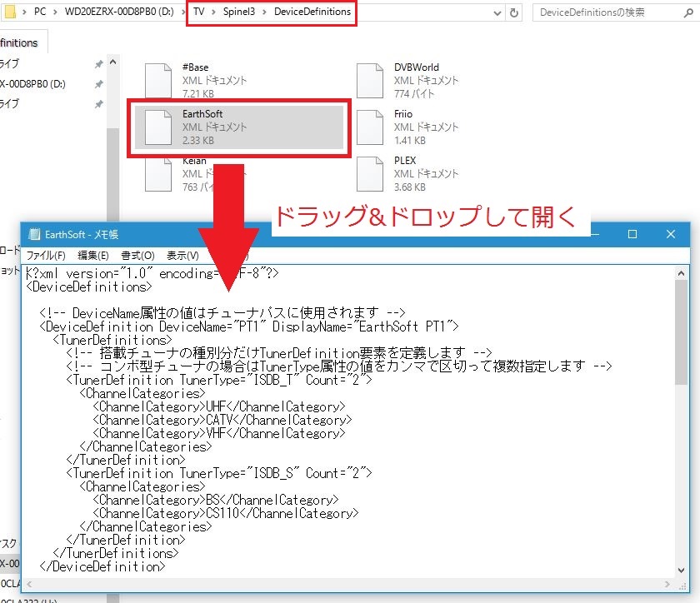This screenshot has width=700, height=603.
Task: Click the Friio file name label
Action: 403,114
